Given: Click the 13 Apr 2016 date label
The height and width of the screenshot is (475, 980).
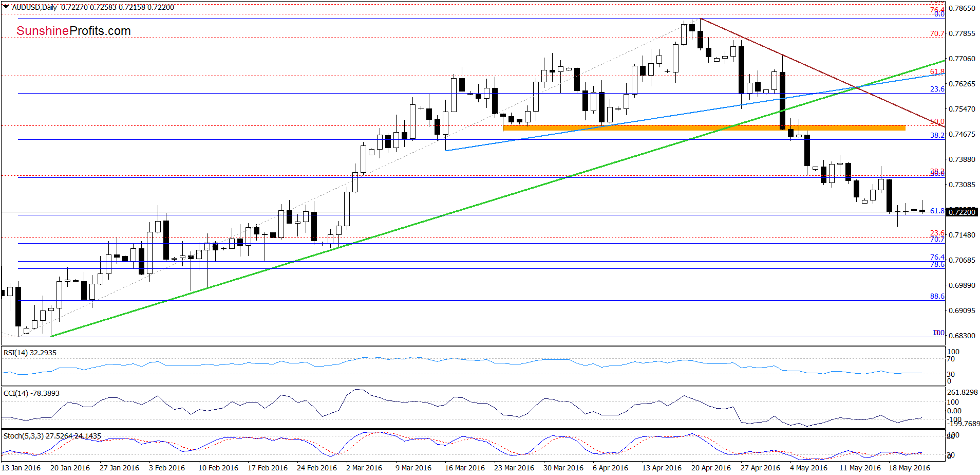Looking at the screenshot, I should coord(662,468).
